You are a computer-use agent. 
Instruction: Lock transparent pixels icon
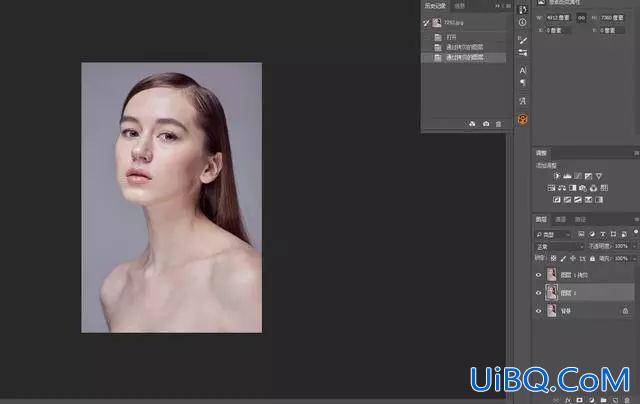coord(553,259)
